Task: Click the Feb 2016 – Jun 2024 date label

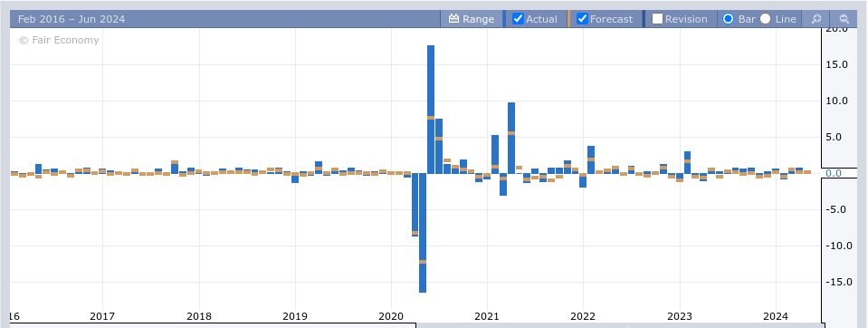Action: click(x=72, y=19)
